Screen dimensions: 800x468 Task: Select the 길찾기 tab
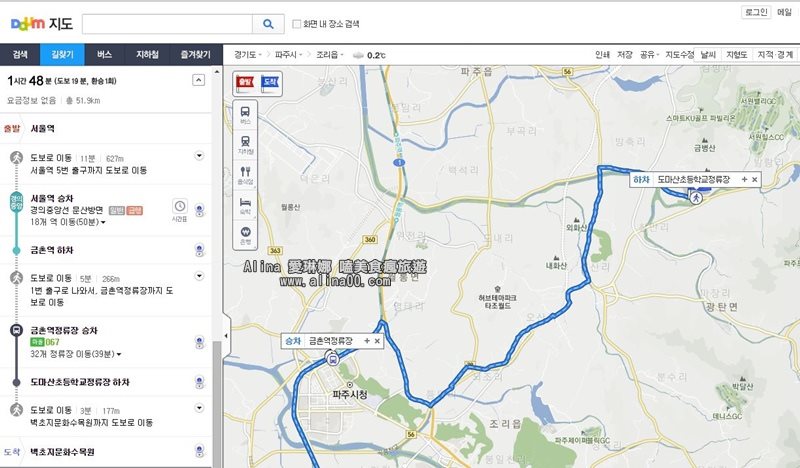click(x=62, y=55)
